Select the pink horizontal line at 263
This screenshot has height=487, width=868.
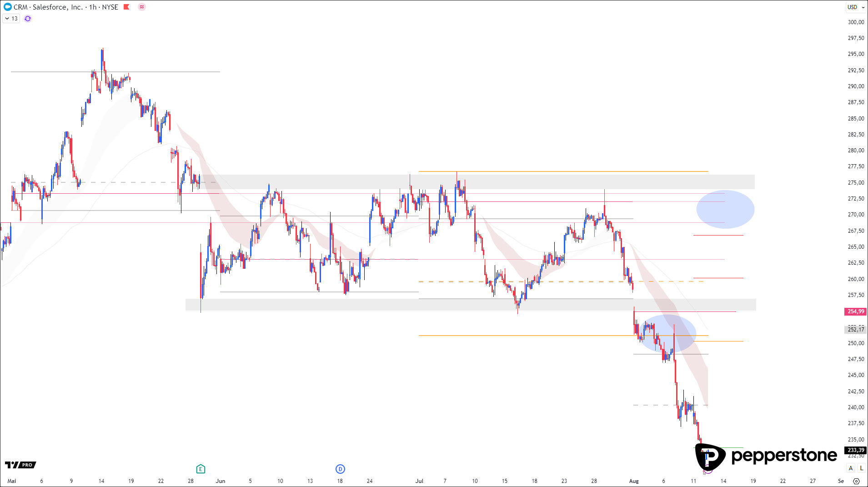click(x=472, y=259)
